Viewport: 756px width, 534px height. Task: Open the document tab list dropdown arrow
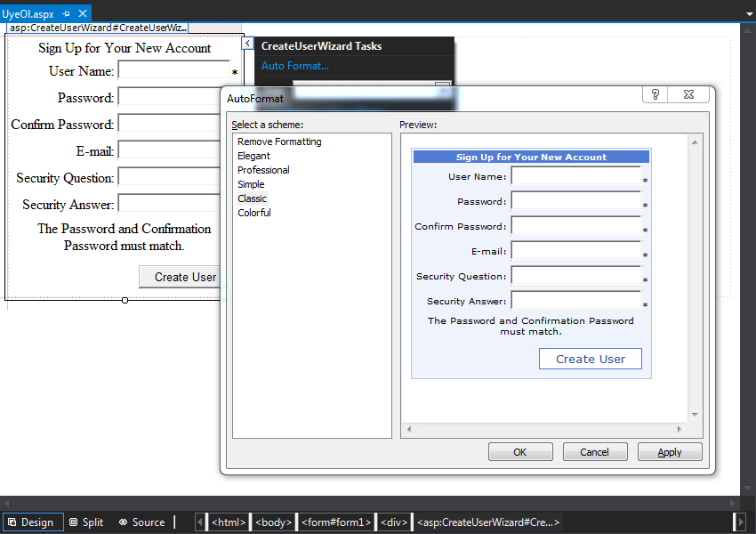[750, 14]
